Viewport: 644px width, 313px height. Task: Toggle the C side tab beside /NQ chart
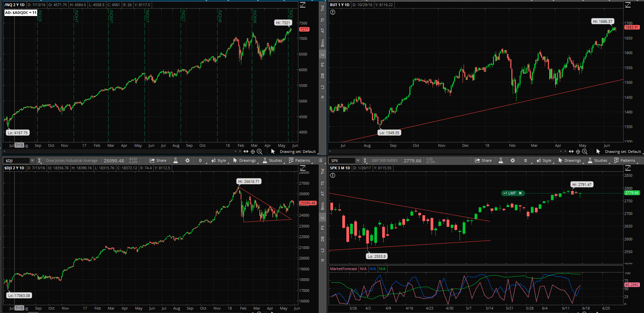(x=323, y=54)
